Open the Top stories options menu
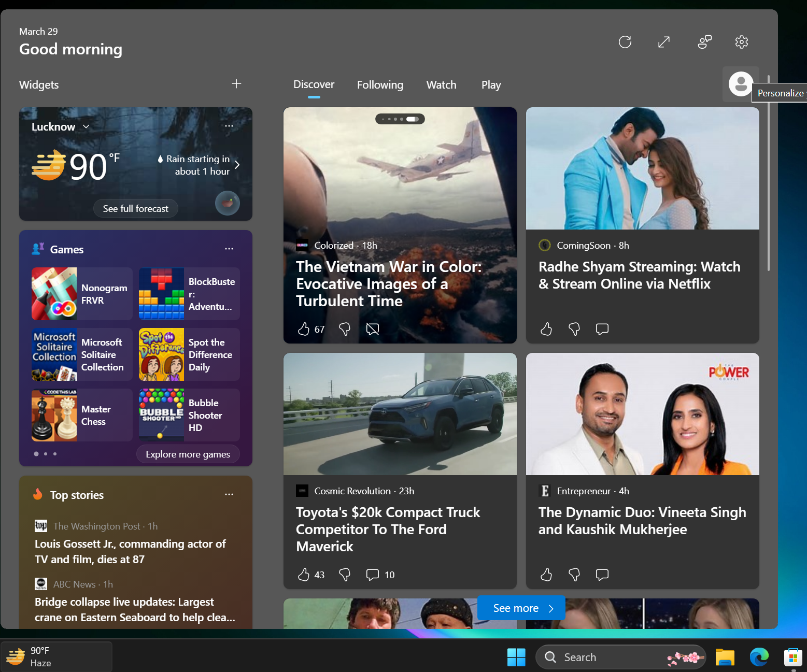 click(229, 494)
